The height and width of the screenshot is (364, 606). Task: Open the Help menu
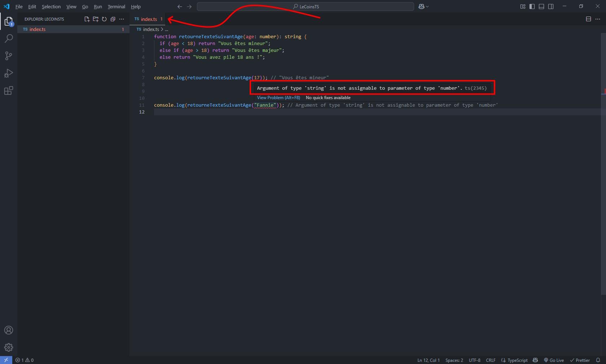point(136,6)
